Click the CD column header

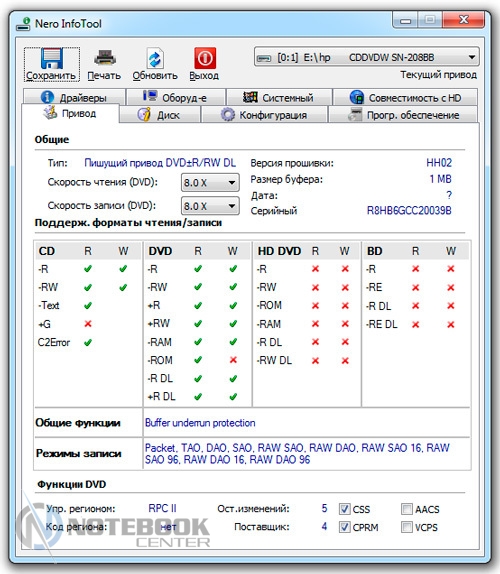point(46,251)
